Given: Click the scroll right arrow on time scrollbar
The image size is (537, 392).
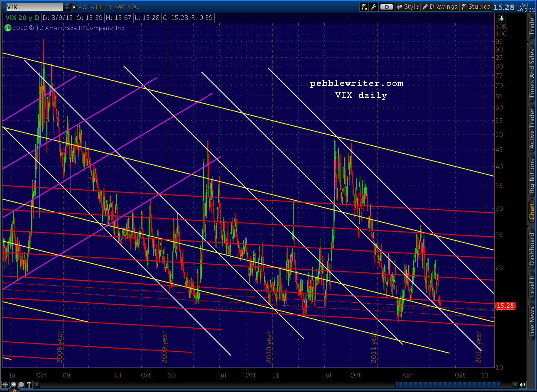Looking at the screenshot, I should click(515, 385).
